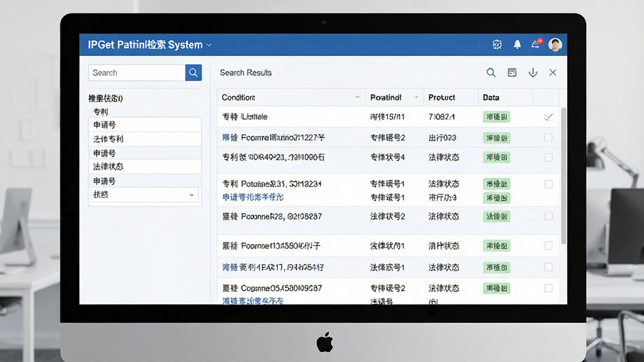Tick checkbox in the Foornoet row
This screenshot has height=362, width=644.
[x=548, y=246]
